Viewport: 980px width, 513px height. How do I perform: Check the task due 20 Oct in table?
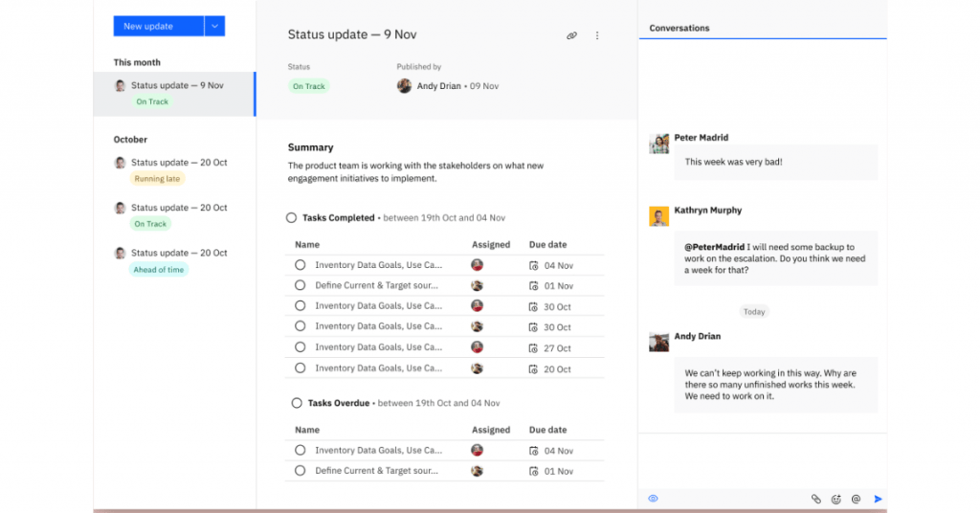pyautogui.click(x=300, y=368)
